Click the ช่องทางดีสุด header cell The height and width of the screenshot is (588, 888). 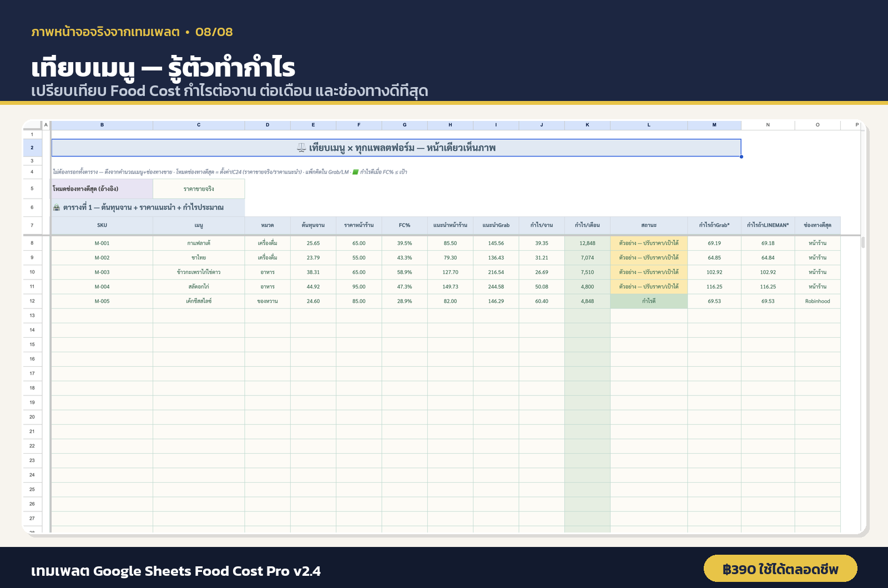818,225
